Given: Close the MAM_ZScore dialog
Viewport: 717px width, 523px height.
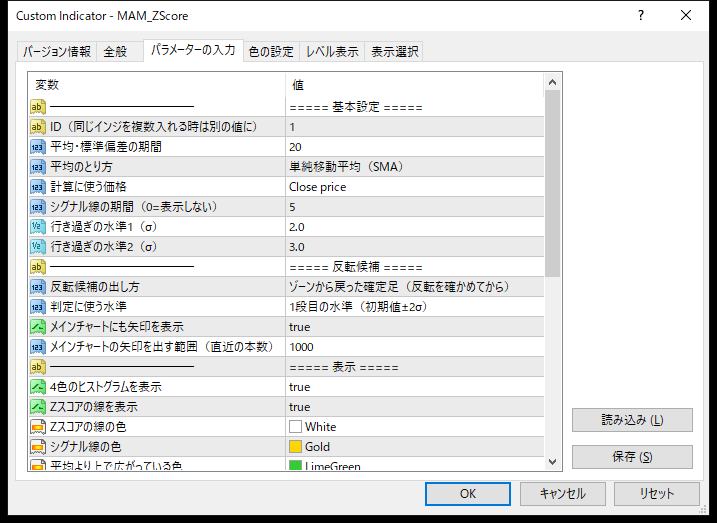Looking at the screenshot, I should 686,16.
